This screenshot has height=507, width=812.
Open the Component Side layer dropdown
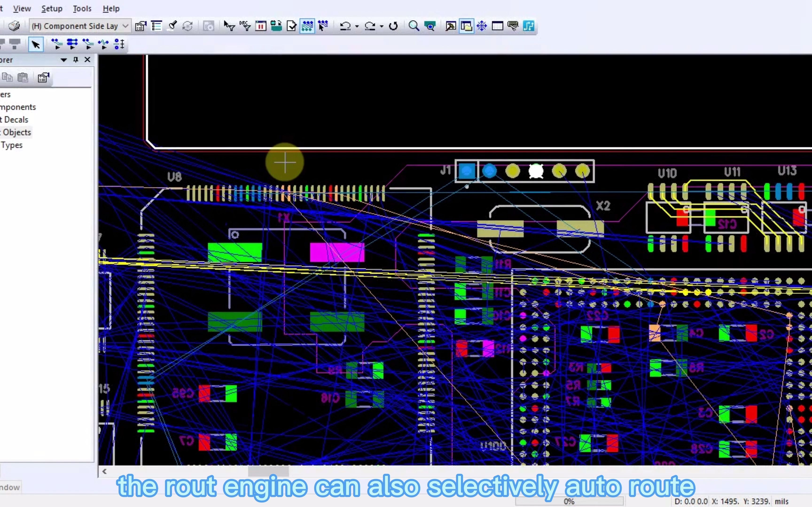coord(125,26)
